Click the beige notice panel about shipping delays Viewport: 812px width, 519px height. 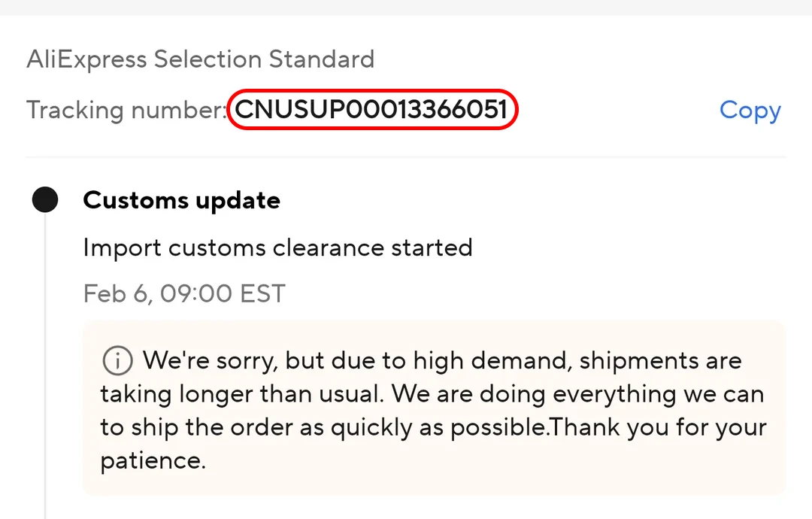(x=433, y=409)
